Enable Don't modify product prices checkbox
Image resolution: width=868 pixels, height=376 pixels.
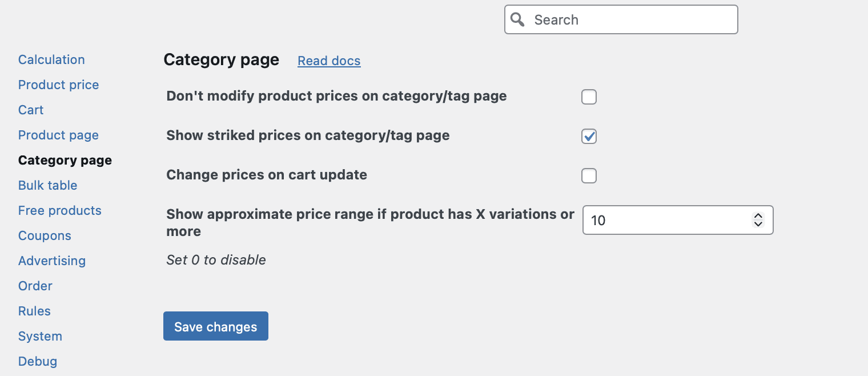pyautogui.click(x=589, y=97)
